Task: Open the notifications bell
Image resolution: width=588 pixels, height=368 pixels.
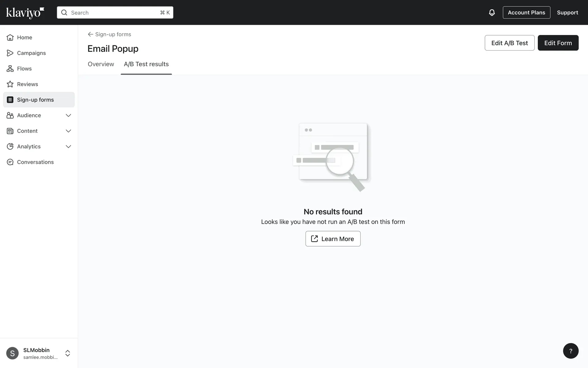Action: (492, 13)
